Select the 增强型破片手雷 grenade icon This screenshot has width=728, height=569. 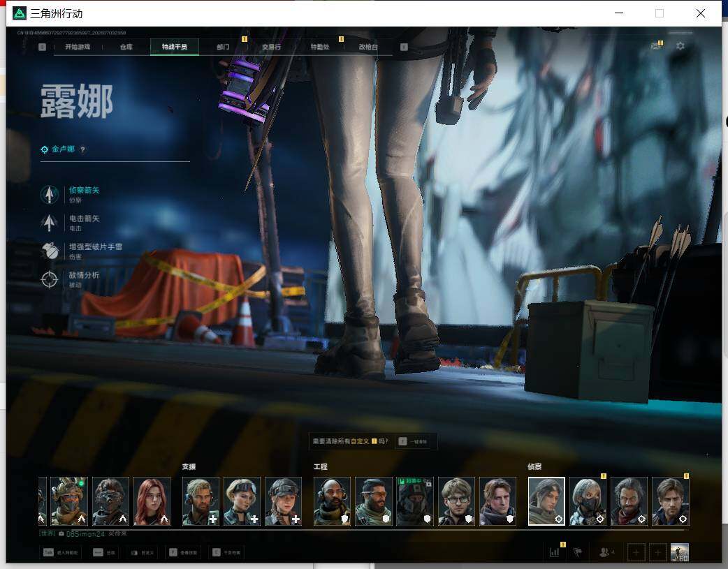click(49, 251)
